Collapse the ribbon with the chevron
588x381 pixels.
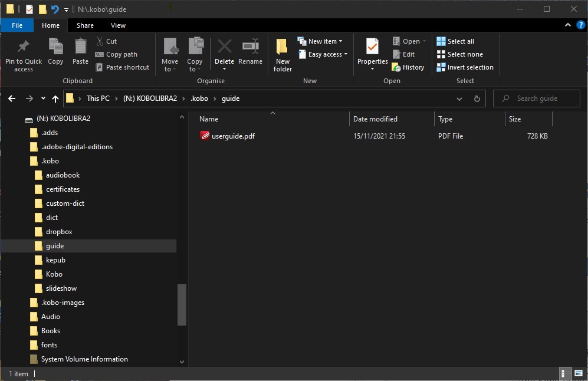pyautogui.click(x=568, y=25)
